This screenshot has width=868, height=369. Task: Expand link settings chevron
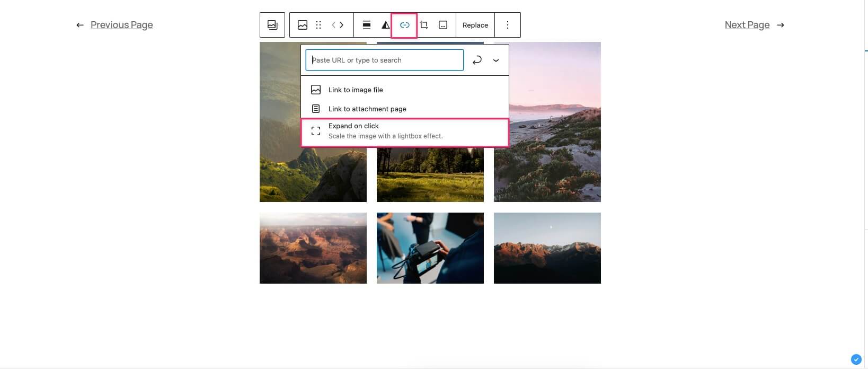coord(496,60)
